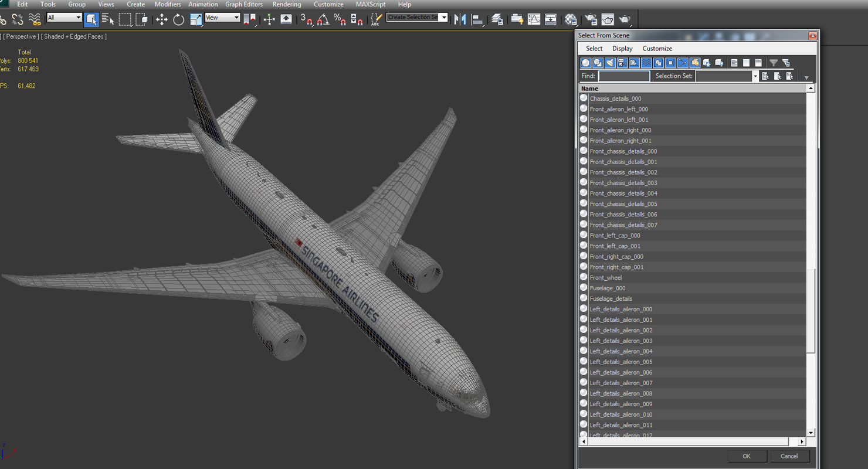
Task: Toggle Percent Snap
Action: point(340,19)
